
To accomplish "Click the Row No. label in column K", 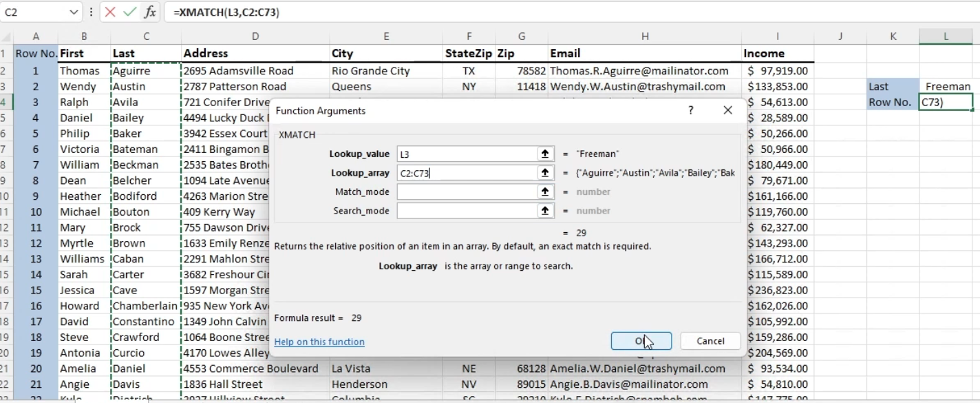I will [x=893, y=102].
